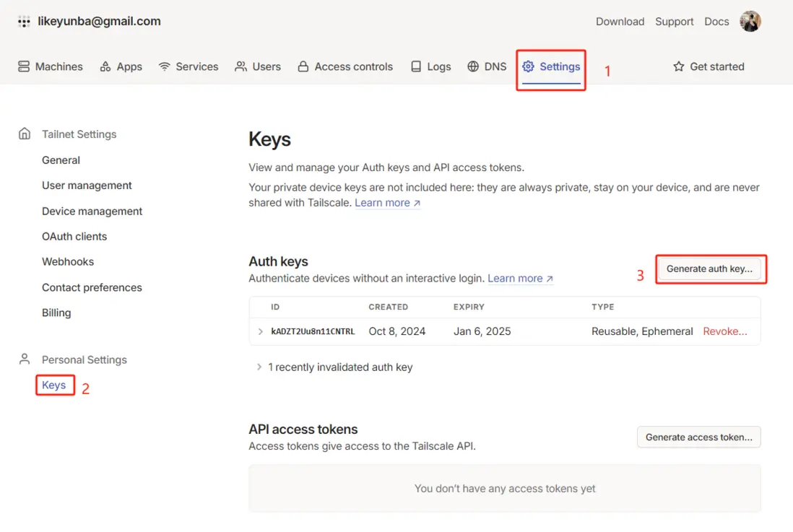Open the Device management settings page

pos(92,211)
